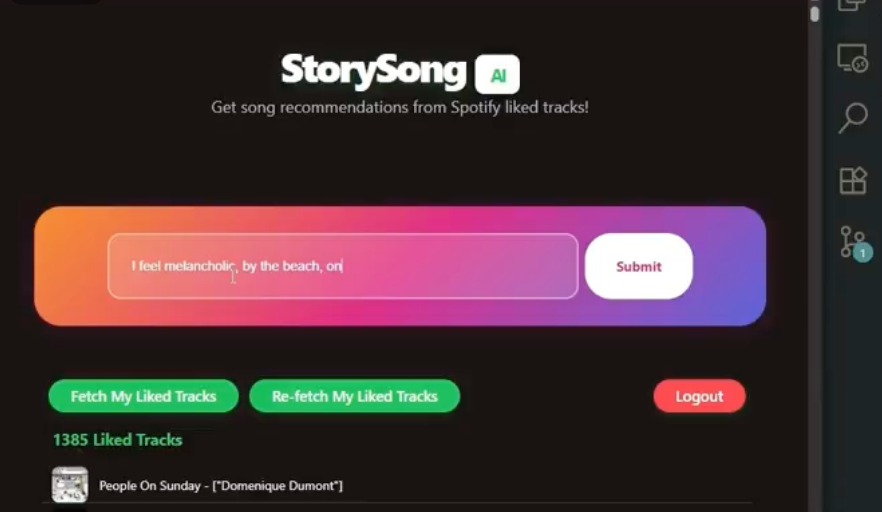Click the Submit button
The width and height of the screenshot is (882, 512).
638,266
